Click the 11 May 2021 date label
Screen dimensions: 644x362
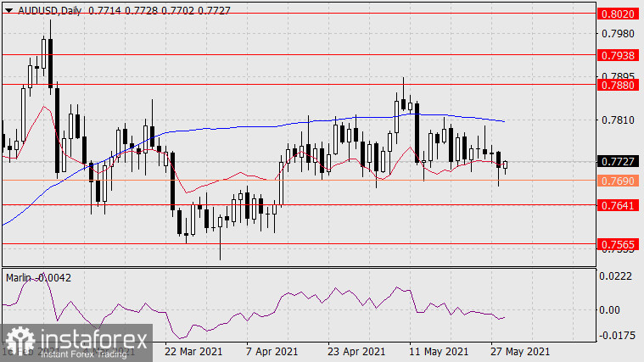(438, 351)
